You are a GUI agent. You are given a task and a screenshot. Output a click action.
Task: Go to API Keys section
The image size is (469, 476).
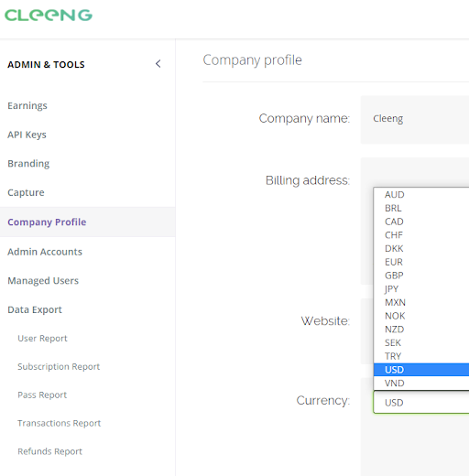click(27, 135)
